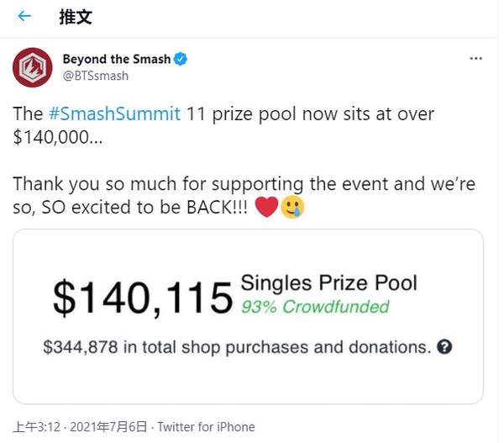Viewport: 504px width, 443px height.
Task: Click the Beyond the Smash display name
Action: [116, 60]
